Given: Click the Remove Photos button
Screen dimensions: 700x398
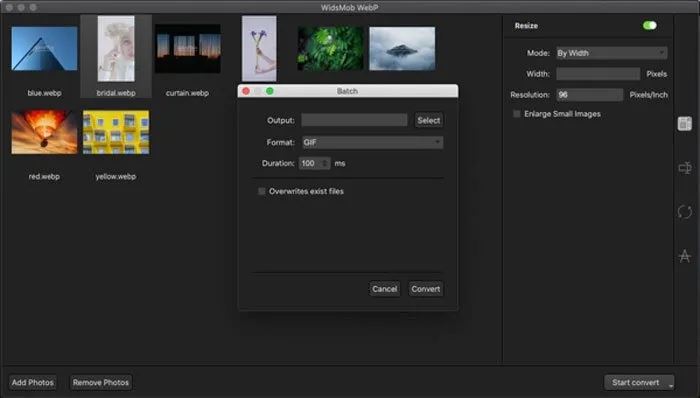Looking at the screenshot, I should click(x=101, y=382).
